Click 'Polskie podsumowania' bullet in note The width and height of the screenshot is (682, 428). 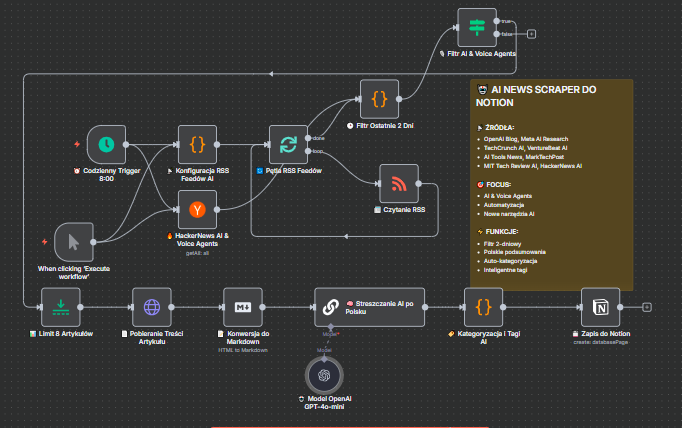tap(515, 252)
